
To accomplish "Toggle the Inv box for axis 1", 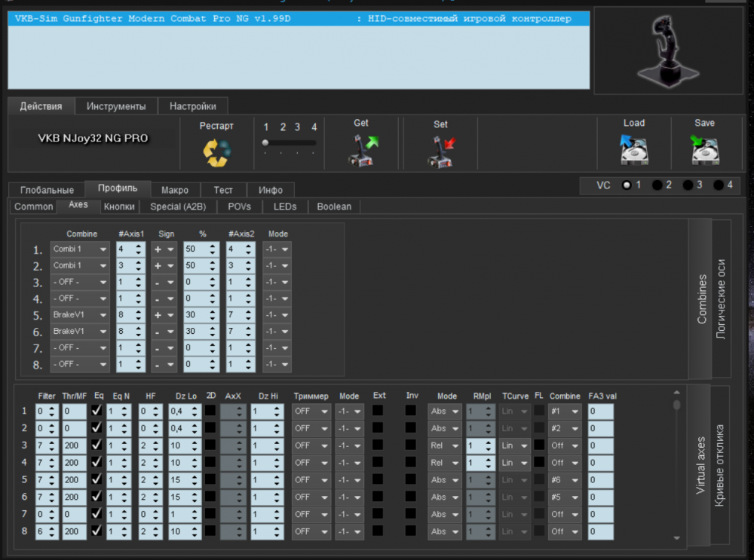I will (x=411, y=411).
